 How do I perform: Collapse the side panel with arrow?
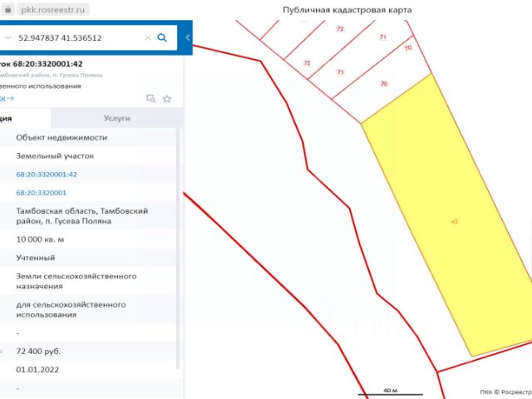[188, 37]
